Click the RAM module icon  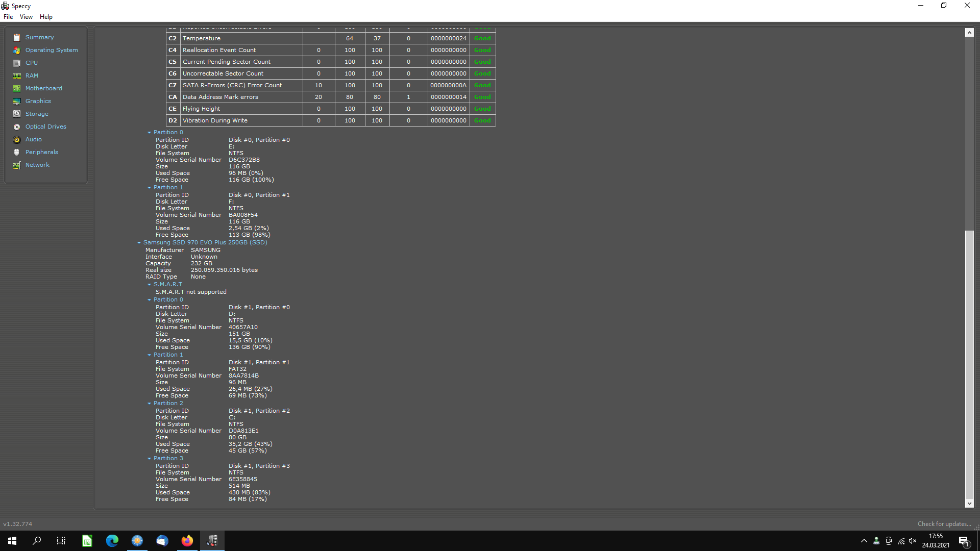17,76
